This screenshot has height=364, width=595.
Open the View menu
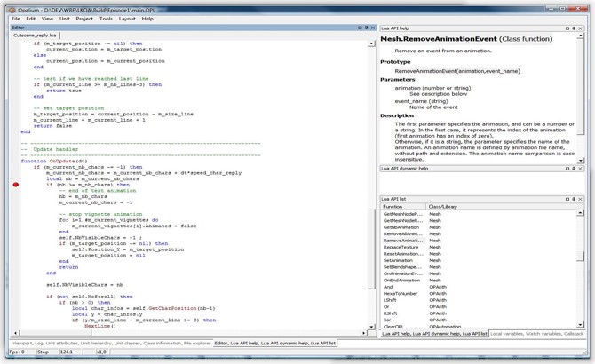[x=47, y=19]
